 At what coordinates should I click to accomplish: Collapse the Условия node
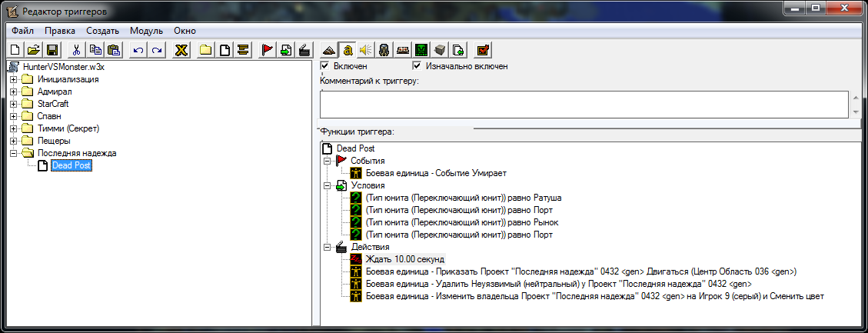pos(328,185)
